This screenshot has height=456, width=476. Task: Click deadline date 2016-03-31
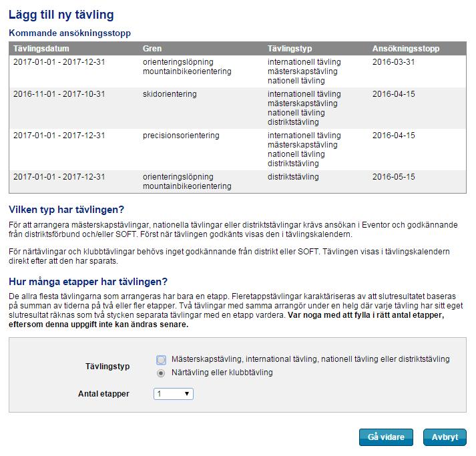393,62
